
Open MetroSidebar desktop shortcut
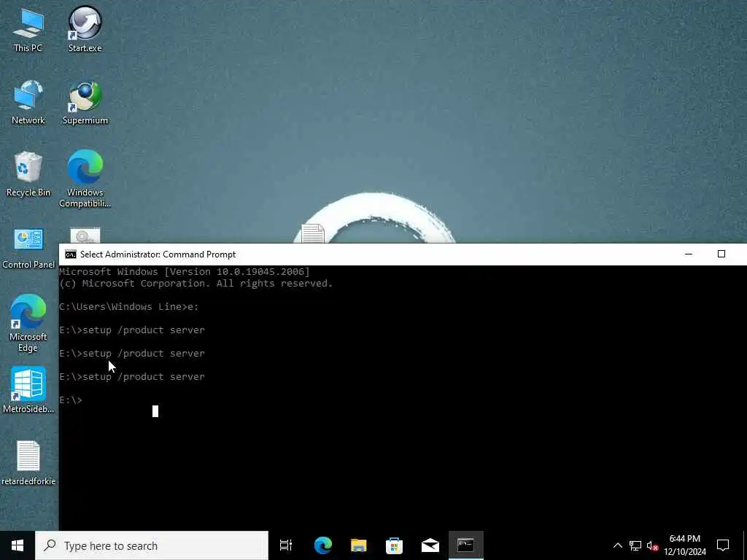pyautogui.click(x=28, y=389)
